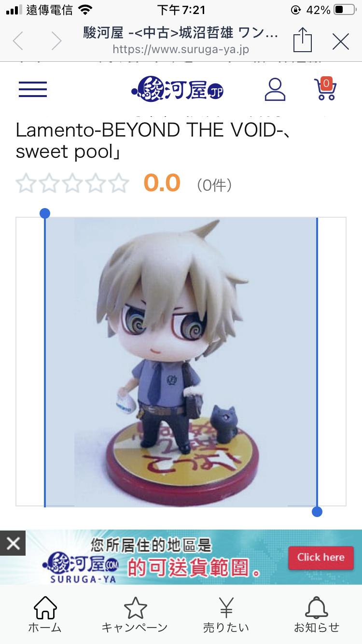Tap the top selection handle dot
362x644 pixels.
click(45, 213)
